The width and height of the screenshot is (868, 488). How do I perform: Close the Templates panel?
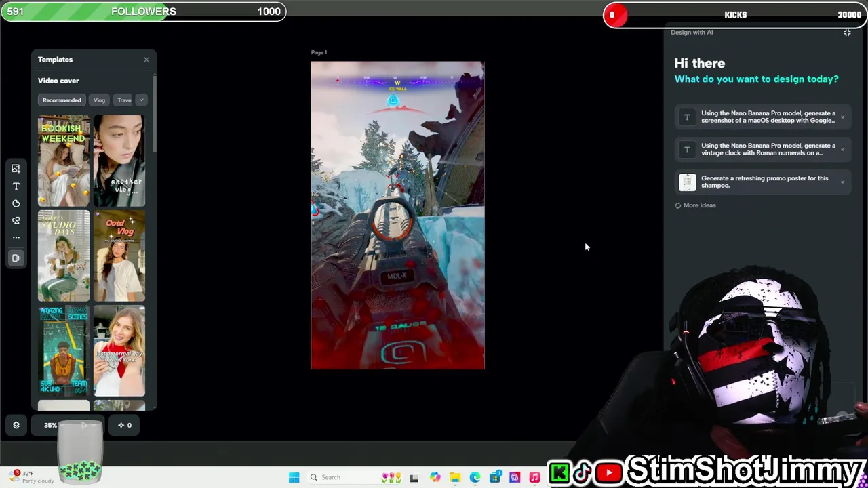pyautogui.click(x=146, y=60)
